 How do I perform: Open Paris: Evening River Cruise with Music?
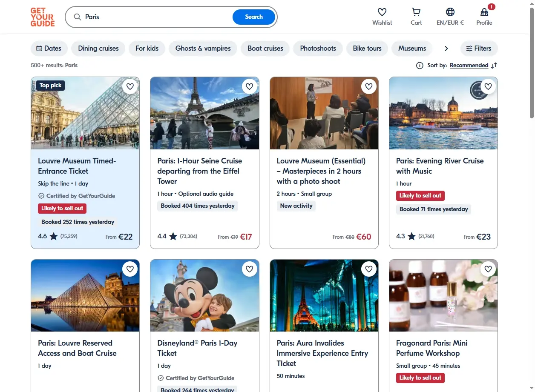point(440,166)
